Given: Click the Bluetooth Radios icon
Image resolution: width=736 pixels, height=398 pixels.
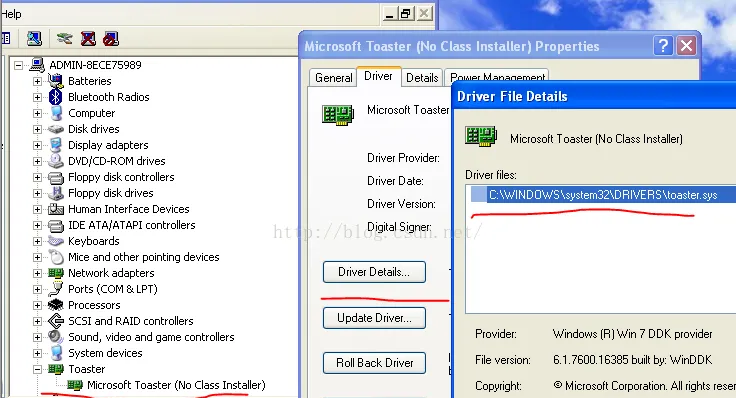Looking at the screenshot, I should click(55, 97).
